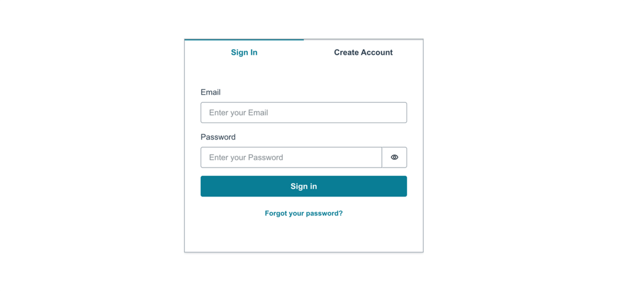Screen dimensions: 644x291
Task: Switch to the Create Account tab
Action: pyautogui.click(x=363, y=53)
